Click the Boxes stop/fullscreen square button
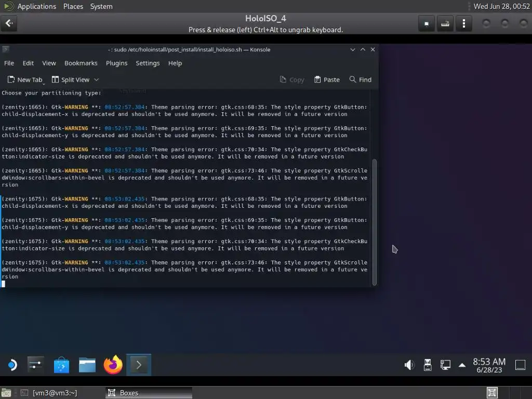The width and height of the screenshot is (532, 399). pyautogui.click(x=427, y=23)
